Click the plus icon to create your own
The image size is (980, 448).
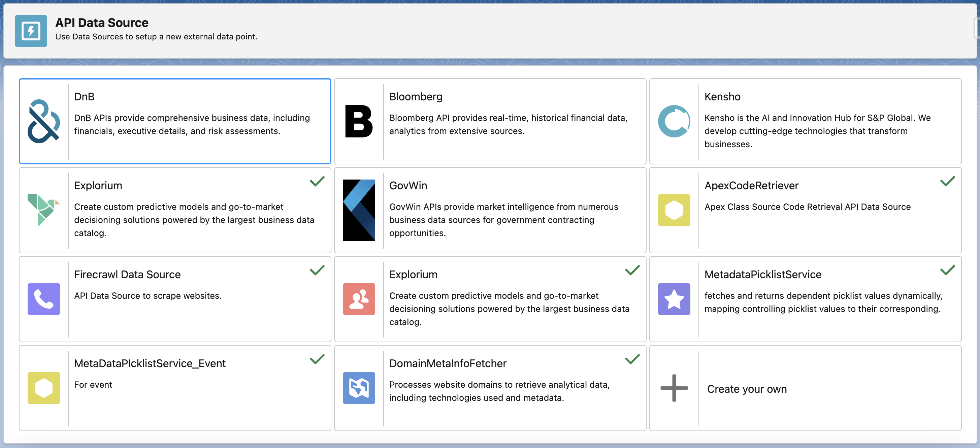[674, 388]
